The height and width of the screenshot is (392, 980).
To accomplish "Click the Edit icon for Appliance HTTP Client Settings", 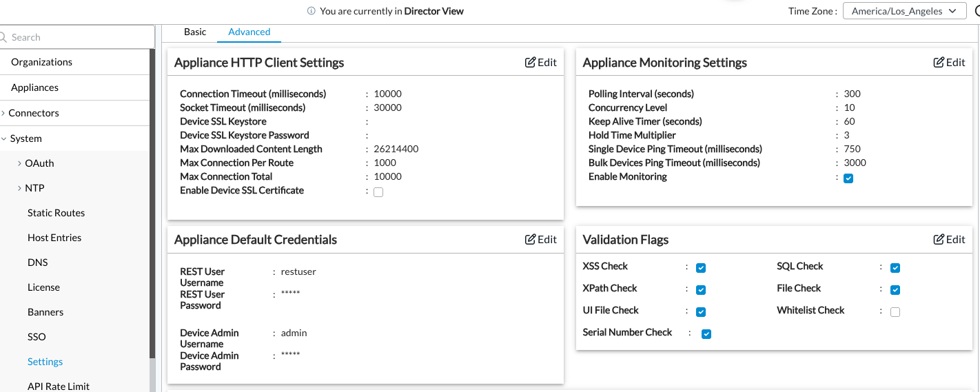I will (x=530, y=63).
